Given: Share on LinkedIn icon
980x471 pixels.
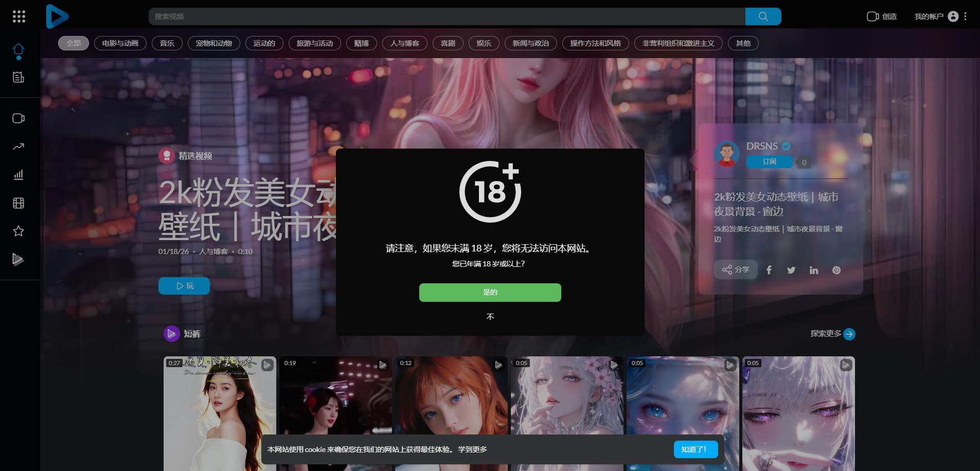Looking at the screenshot, I should click(x=814, y=270).
